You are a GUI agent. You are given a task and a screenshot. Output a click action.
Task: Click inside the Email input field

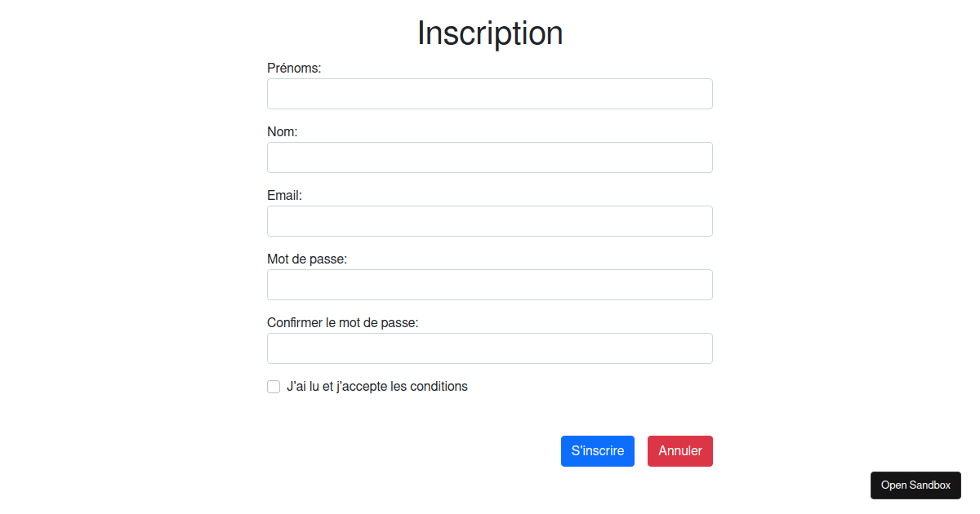tap(490, 221)
